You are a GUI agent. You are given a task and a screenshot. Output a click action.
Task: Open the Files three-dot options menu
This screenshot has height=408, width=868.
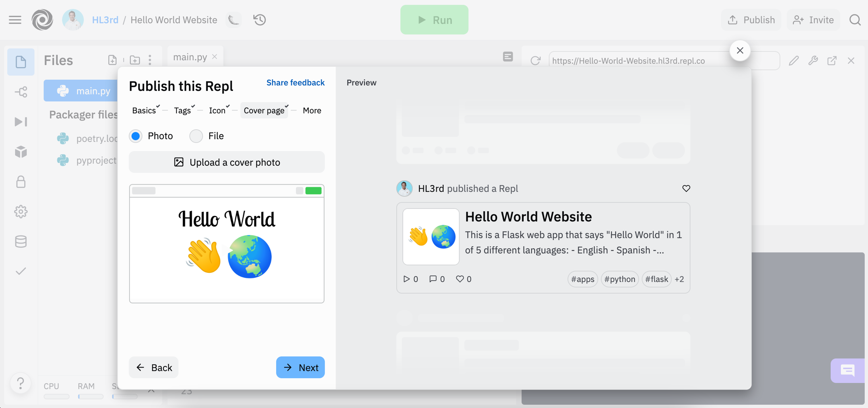(150, 60)
